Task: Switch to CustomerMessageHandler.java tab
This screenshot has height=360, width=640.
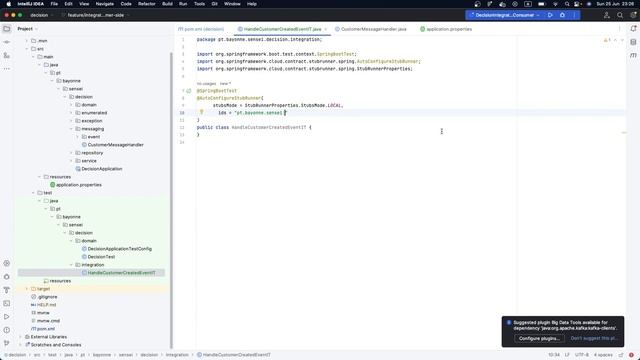Action: click(371, 29)
